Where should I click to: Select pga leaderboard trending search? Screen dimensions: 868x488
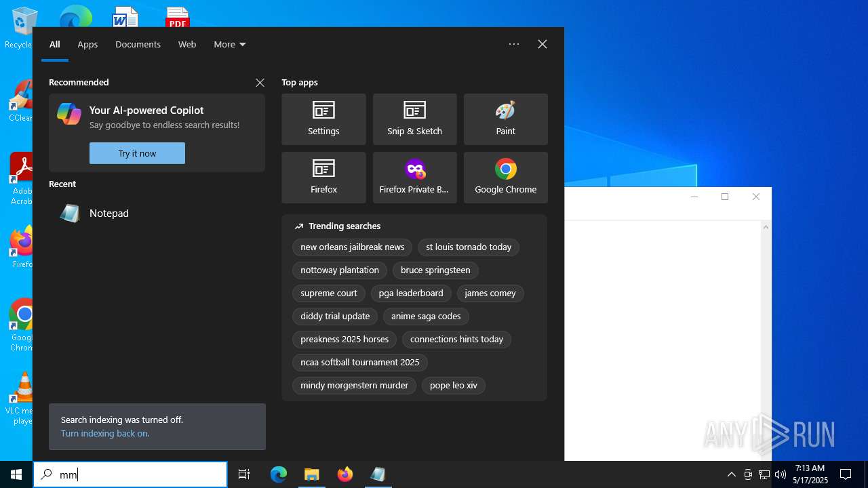(411, 293)
